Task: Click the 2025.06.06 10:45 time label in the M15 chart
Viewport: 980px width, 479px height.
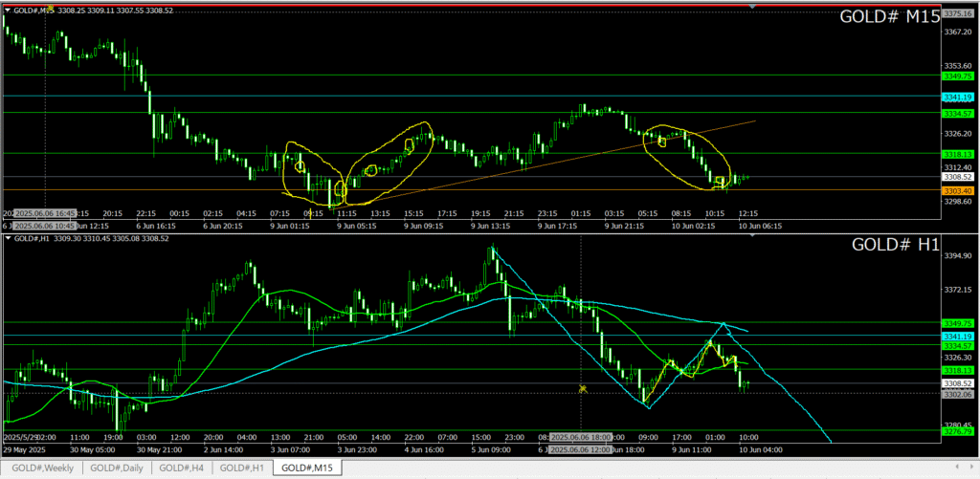Action: point(45,226)
